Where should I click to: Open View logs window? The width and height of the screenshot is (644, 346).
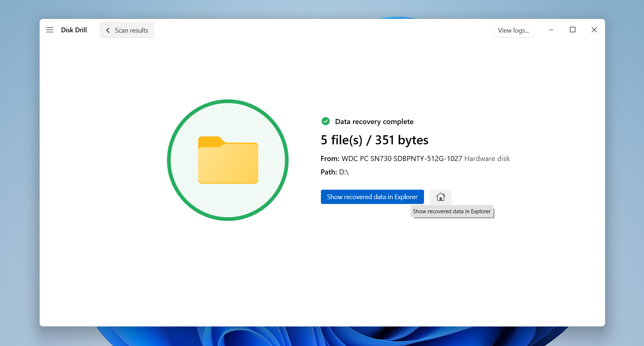point(513,30)
